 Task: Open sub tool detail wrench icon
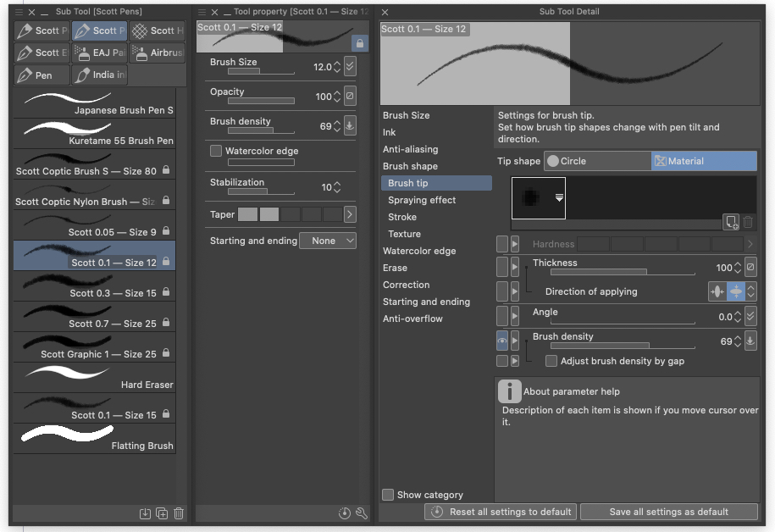click(x=362, y=513)
